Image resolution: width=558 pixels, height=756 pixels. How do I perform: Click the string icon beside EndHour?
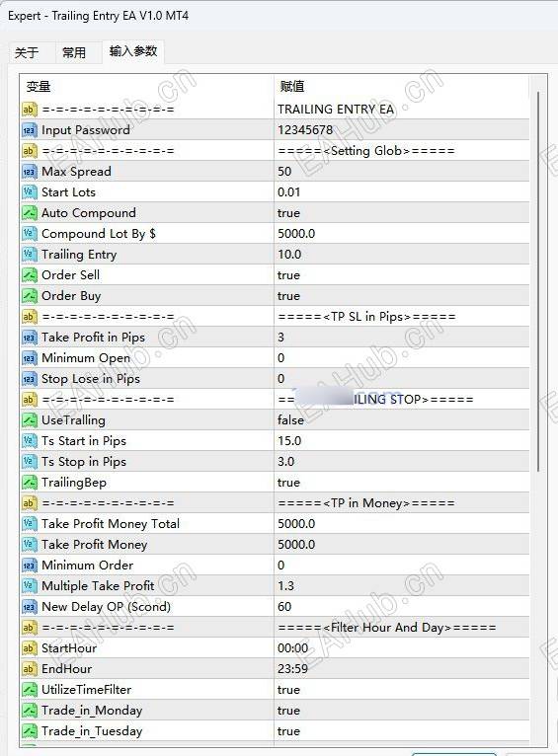[x=30, y=669]
